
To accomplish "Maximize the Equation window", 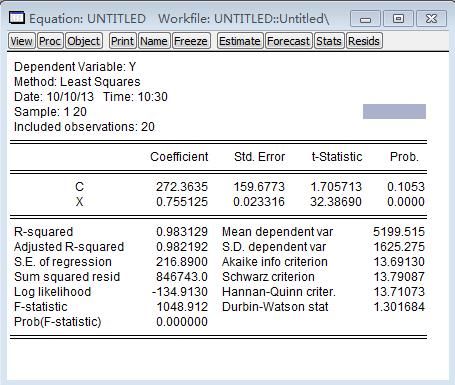I will (398, 19).
